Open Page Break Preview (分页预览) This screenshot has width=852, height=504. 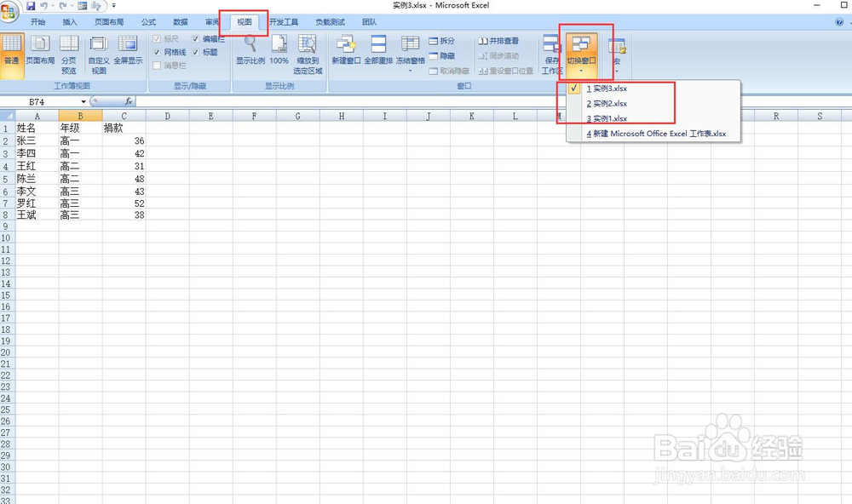[69, 54]
